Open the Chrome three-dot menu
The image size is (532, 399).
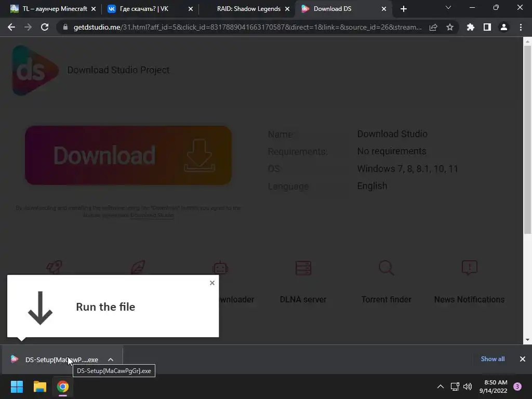click(521, 27)
